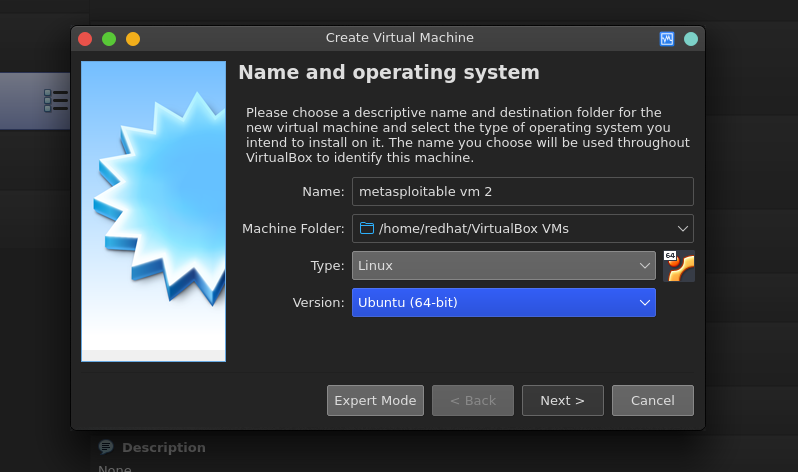Go to previous step with Back button

[473, 401]
